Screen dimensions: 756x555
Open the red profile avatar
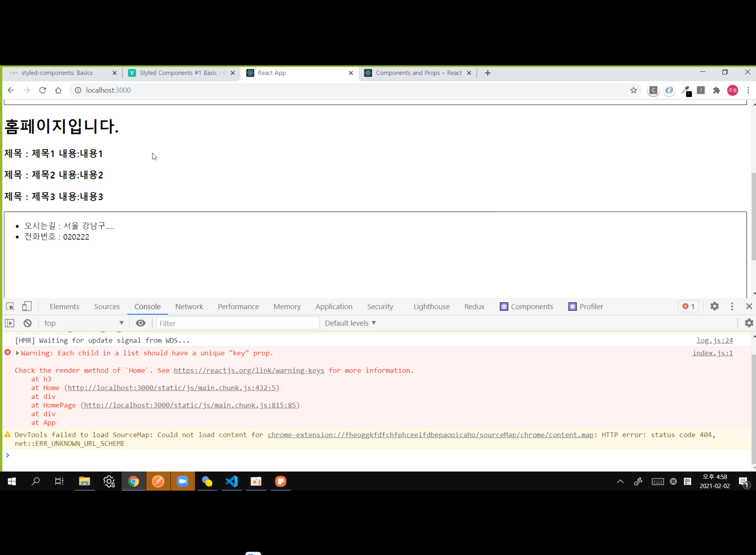[x=733, y=90]
